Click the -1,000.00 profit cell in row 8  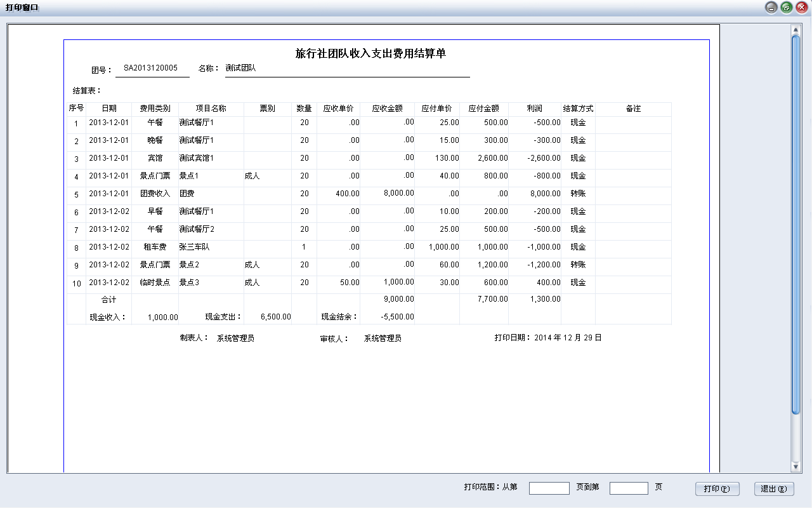click(x=544, y=247)
